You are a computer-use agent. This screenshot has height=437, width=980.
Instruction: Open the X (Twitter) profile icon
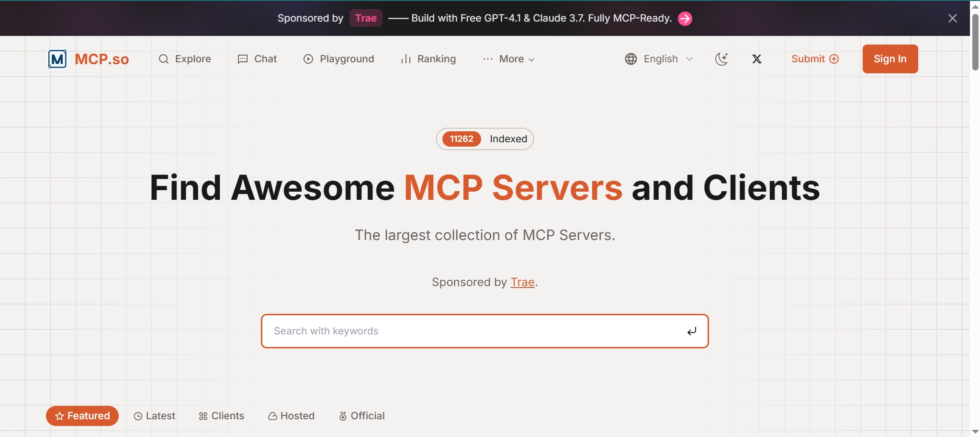(x=756, y=59)
